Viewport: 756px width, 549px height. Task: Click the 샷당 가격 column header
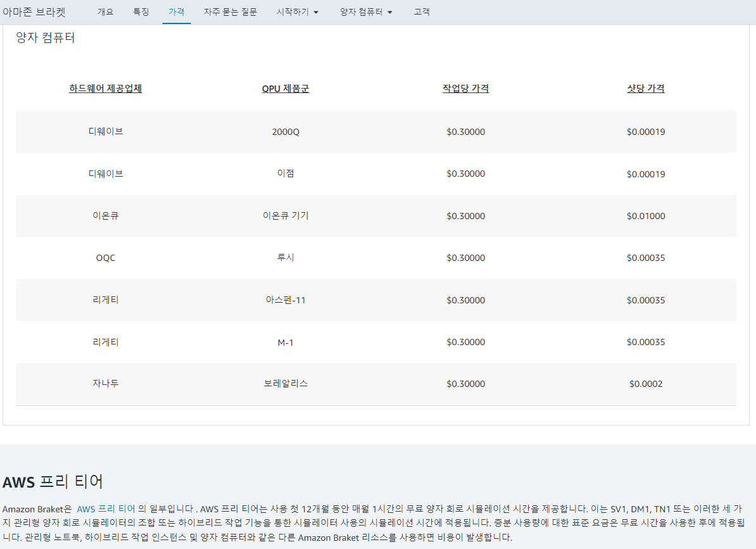pyautogui.click(x=646, y=88)
